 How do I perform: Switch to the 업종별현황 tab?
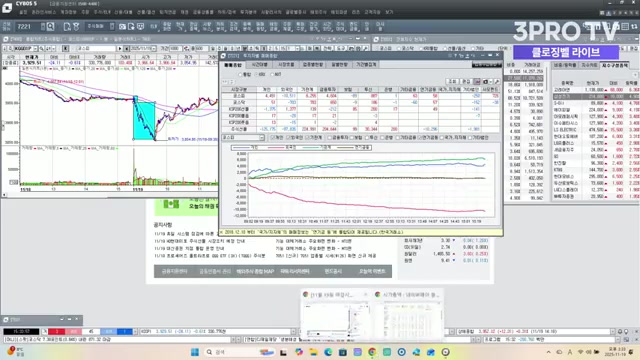313,64
